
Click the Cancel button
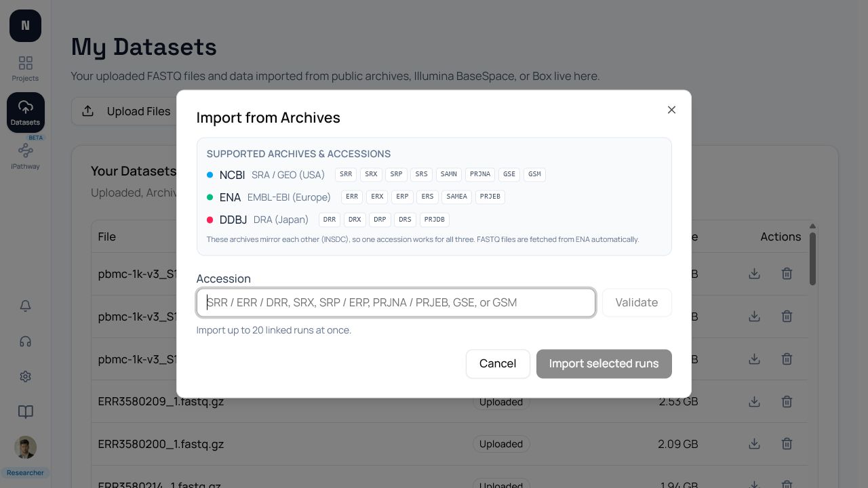coord(498,363)
